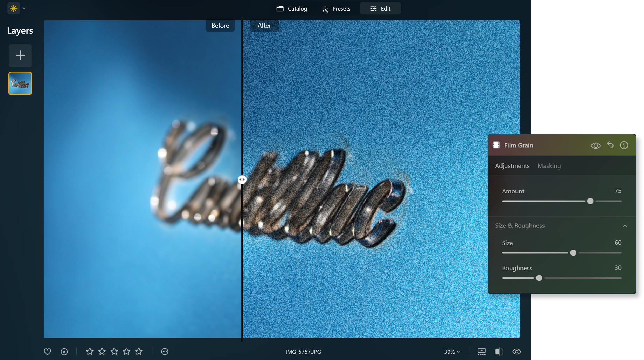The height and width of the screenshot is (360, 644).
Task: Click the Layers panel heading
Action: tap(20, 31)
